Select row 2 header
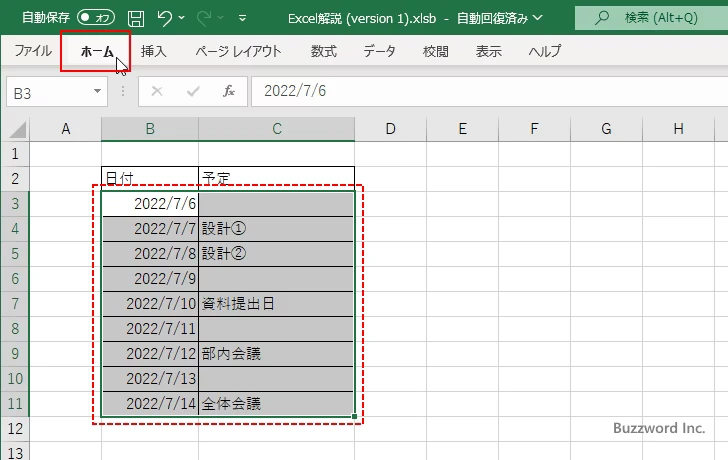This screenshot has width=728, height=460. (15, 179)
